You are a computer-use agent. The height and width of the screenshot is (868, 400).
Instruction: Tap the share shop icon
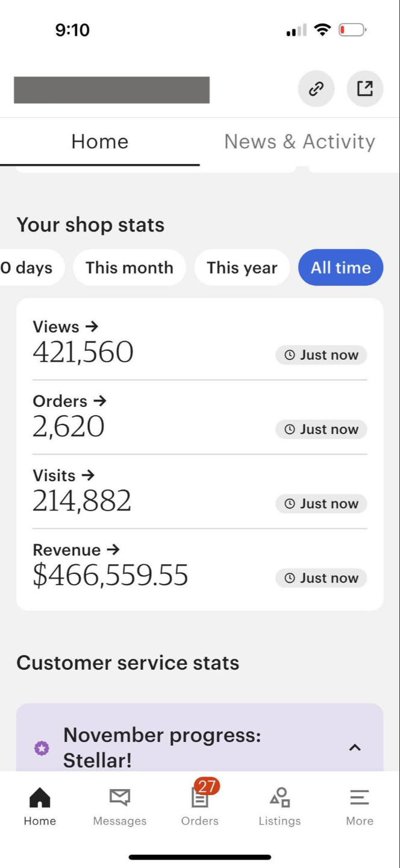(365, 89)
